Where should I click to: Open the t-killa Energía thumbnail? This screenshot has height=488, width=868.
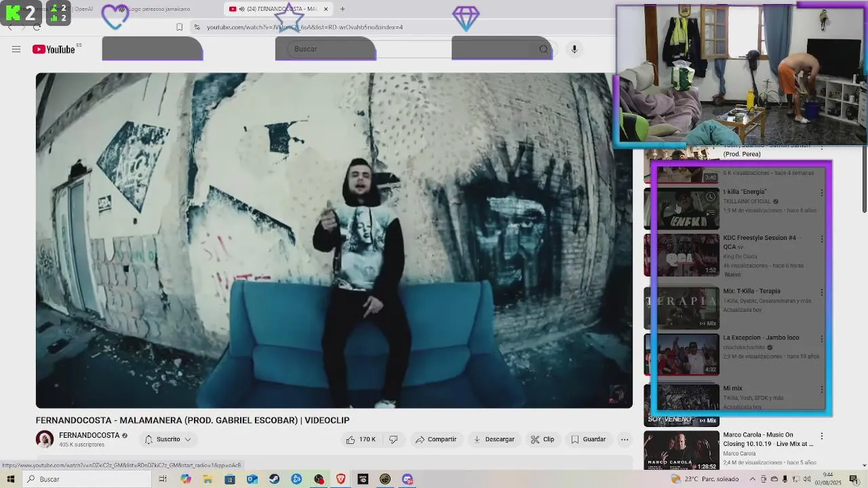click(682, 208)
